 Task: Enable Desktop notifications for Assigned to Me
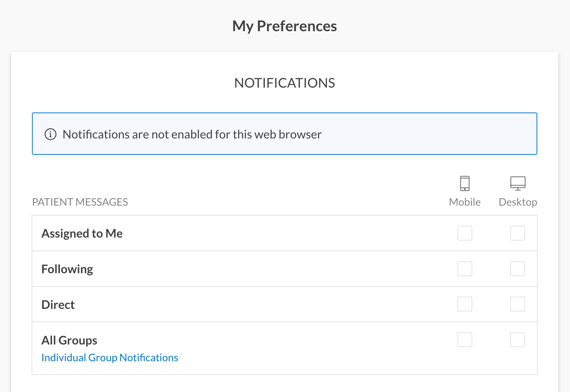point(517,233)
